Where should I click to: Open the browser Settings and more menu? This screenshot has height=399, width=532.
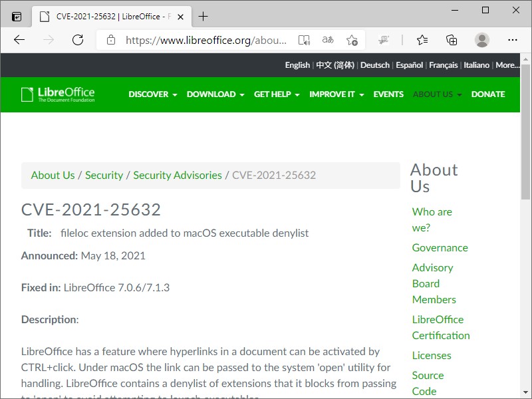coord(512,40)
